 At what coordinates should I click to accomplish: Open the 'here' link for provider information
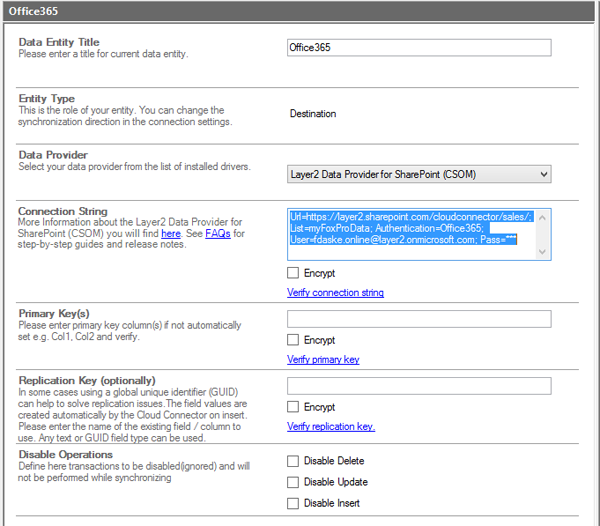171,233
